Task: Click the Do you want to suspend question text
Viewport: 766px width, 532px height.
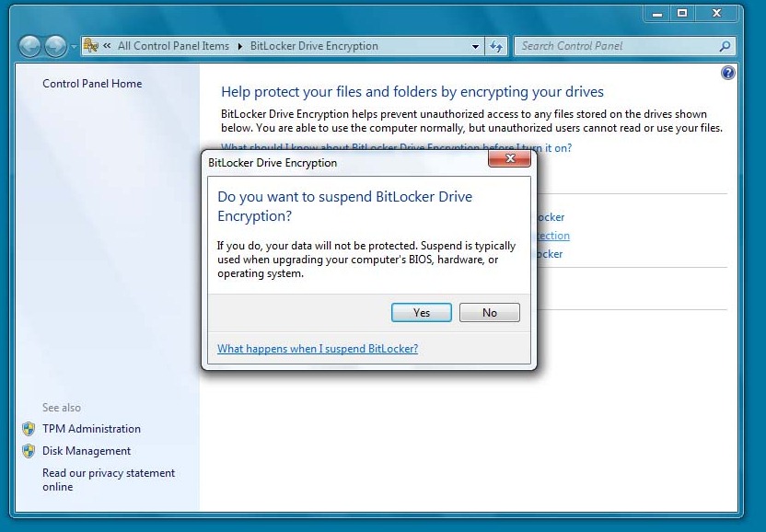Action: click(345, 206)
